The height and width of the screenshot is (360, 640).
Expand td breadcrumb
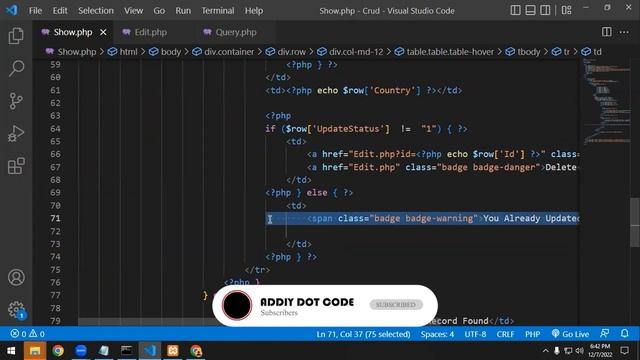[591, 52]
